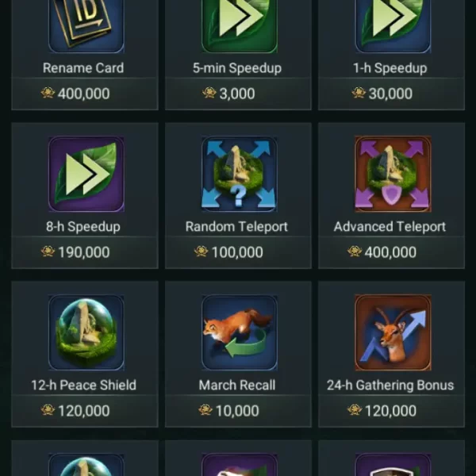This screenshot has width=476, height=476.
Task: Purchase 8-h Speedup for 190,000
Action: click(85, 252)
